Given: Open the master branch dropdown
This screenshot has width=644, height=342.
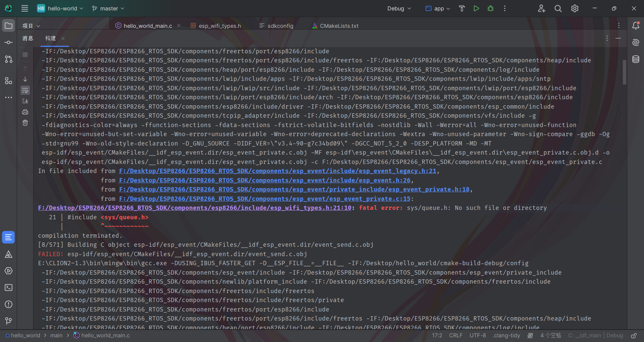Looking at the screenshot, I should pos(108,8).
